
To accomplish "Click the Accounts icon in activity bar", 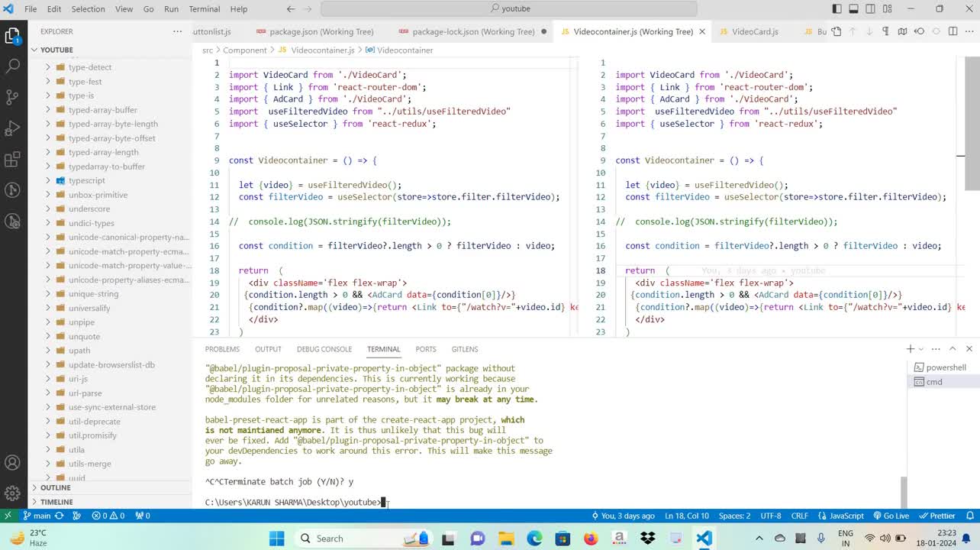I will click(12, 463).
